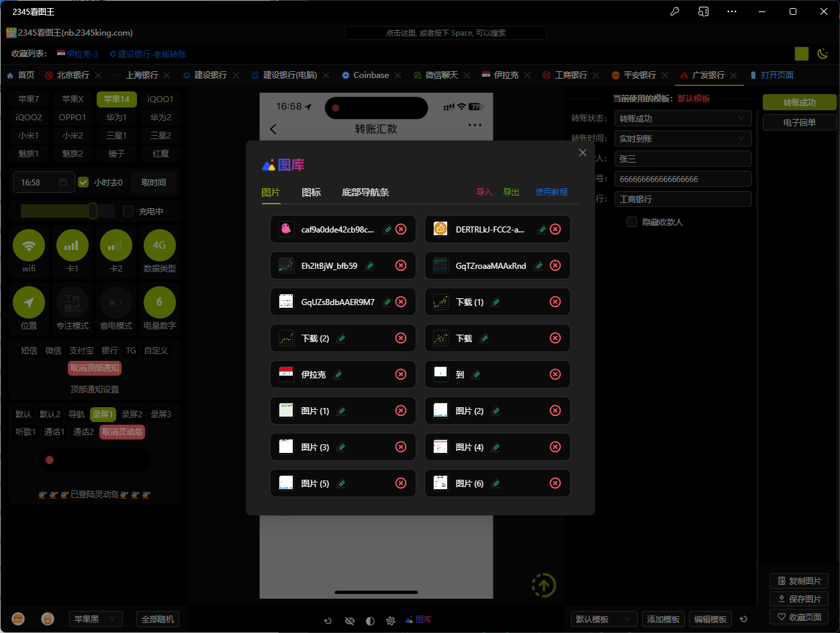The image size is (840, 633).
Task: Tick the 隐藏收款人 checkbox
Action: 632,222
